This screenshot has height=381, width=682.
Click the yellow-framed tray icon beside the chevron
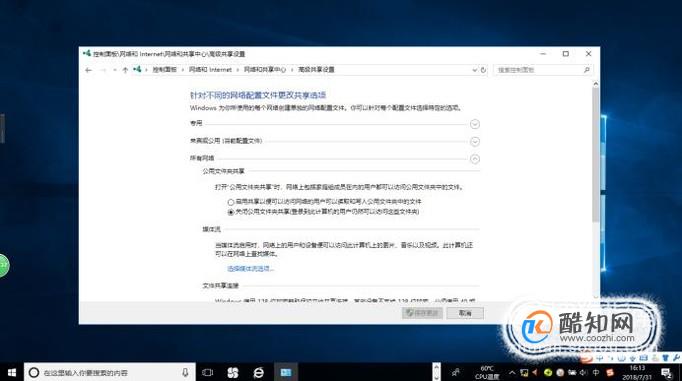tap(524, 373)
